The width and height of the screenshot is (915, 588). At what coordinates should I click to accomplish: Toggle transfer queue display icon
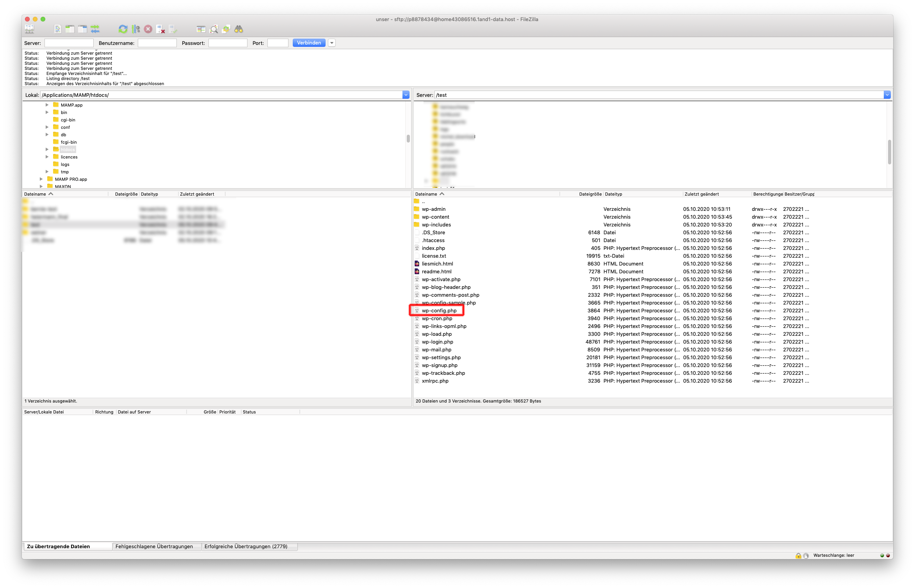point(95,29)
